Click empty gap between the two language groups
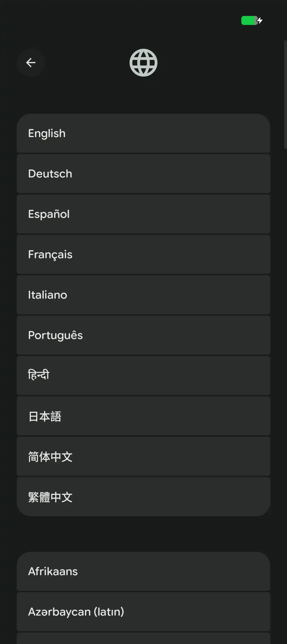The image size is (287, 644). click(x=143, y=534)
